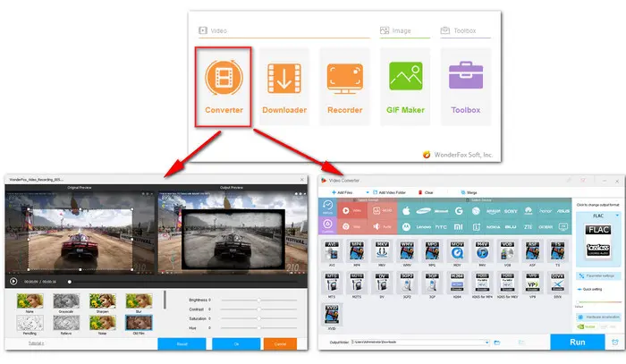
Task: Open the Custom tab in Video Converter
Action: (x=327, y=225)
